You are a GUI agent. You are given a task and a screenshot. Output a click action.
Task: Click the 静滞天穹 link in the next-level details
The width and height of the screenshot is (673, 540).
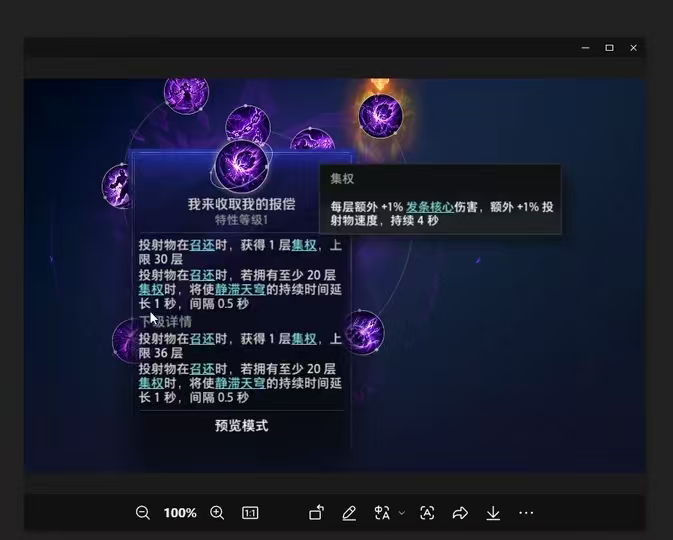(240, 383)
